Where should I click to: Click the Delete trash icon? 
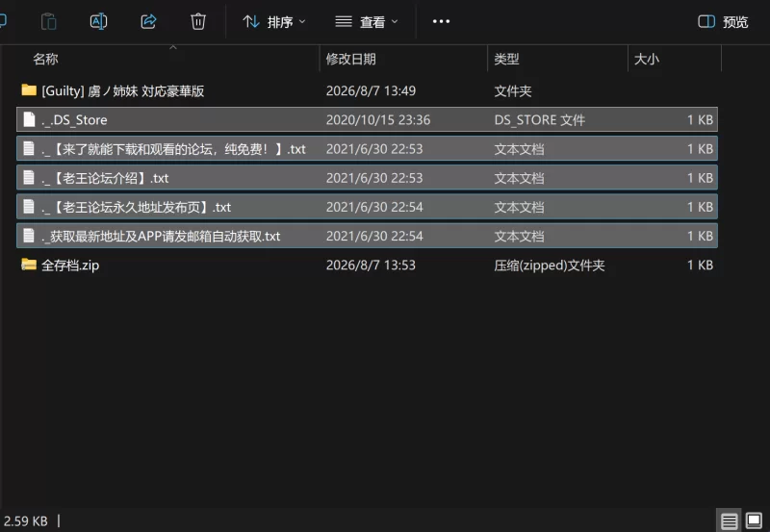198,21
